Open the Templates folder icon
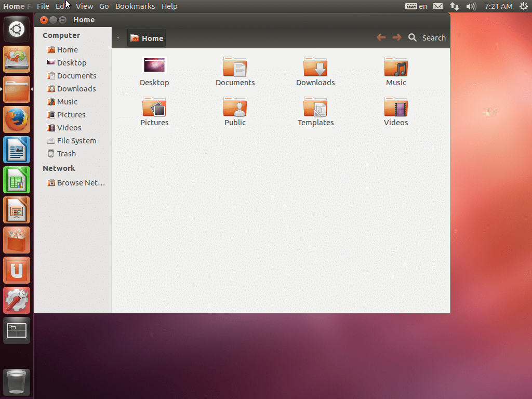The width and height of the screenshot is (532, 399). coord(315,107)
